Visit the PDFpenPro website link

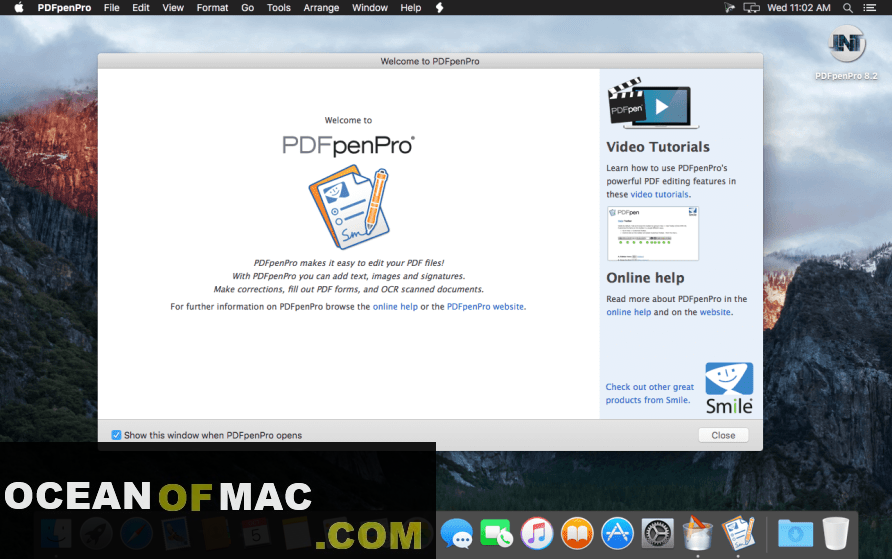pyautogui.click(x=485, y=307)
